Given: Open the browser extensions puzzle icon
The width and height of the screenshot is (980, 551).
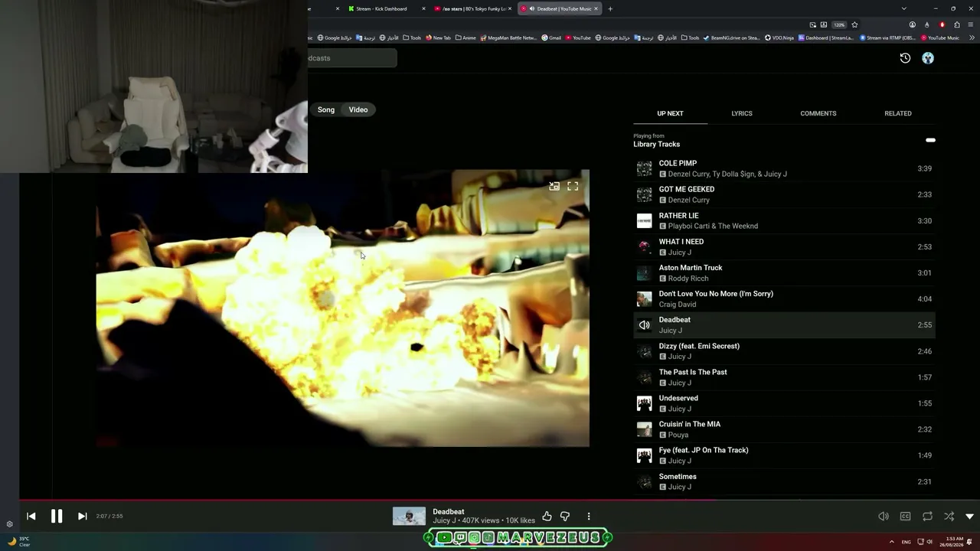Looking at the screenshot, I should coord(957,24).
